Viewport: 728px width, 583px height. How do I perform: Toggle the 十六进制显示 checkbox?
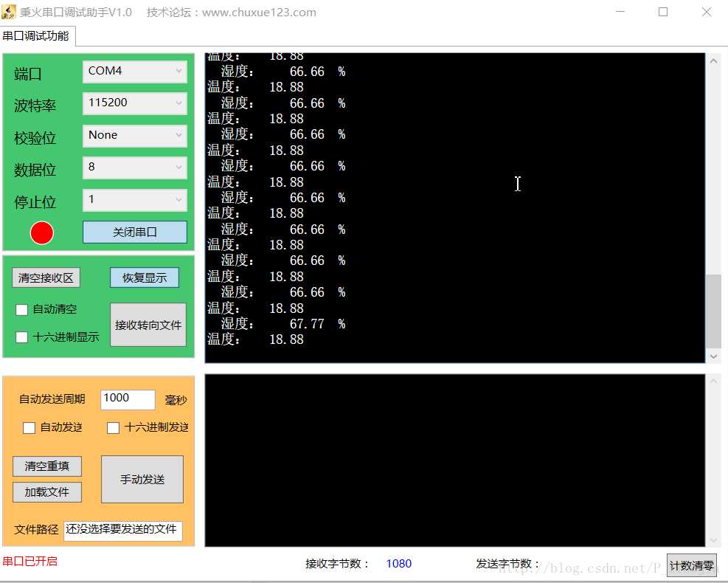pos(22,337)
